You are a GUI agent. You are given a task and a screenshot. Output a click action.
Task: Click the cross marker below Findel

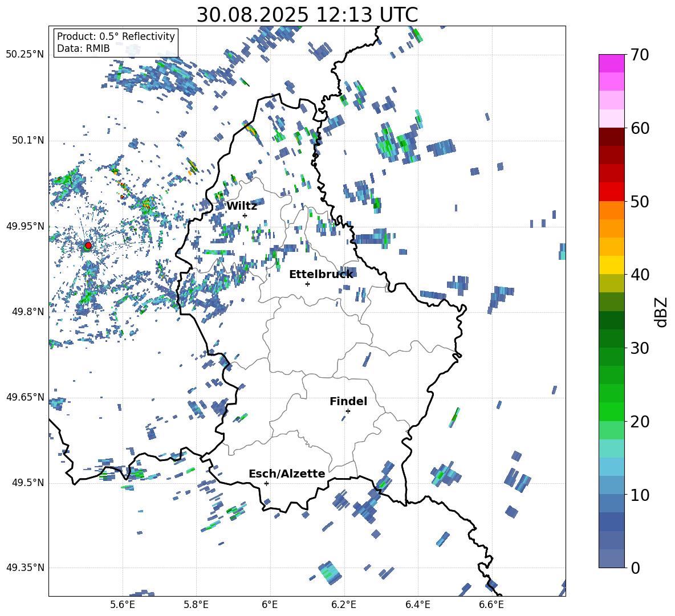pyautogui.click(x=348, y=411)
